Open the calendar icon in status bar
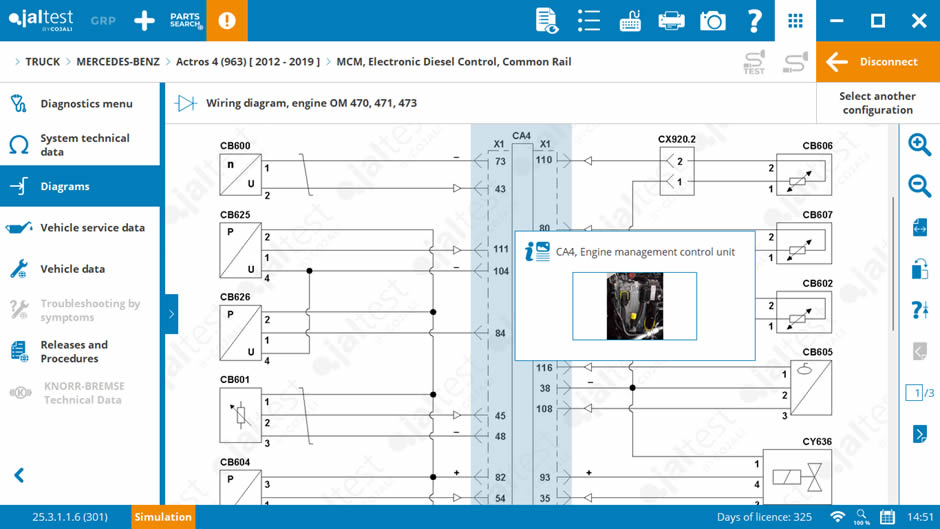Image resolution: width=940 pixels, height=529 pixels. (x=887, y=517)
